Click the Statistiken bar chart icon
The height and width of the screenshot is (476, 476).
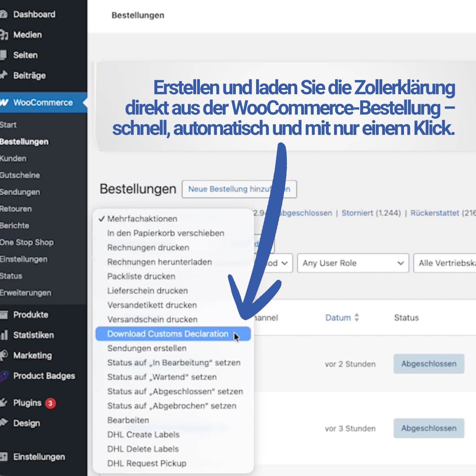point(4,335)
